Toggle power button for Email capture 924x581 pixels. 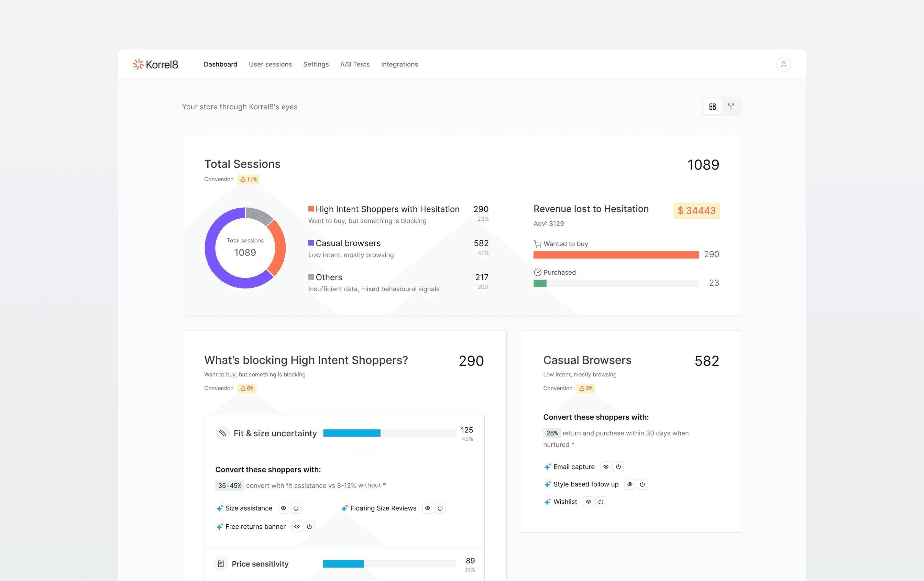click(618, 467)
